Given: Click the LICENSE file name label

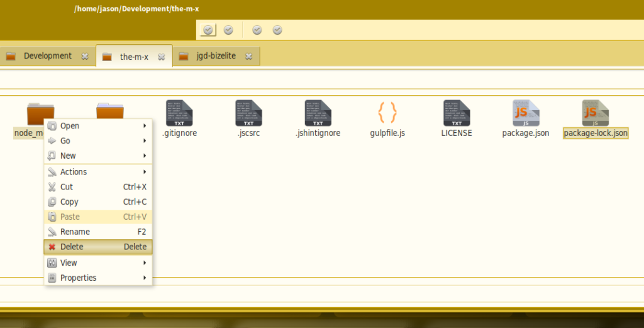Looking at the screenshot, I should click(457, 133).
